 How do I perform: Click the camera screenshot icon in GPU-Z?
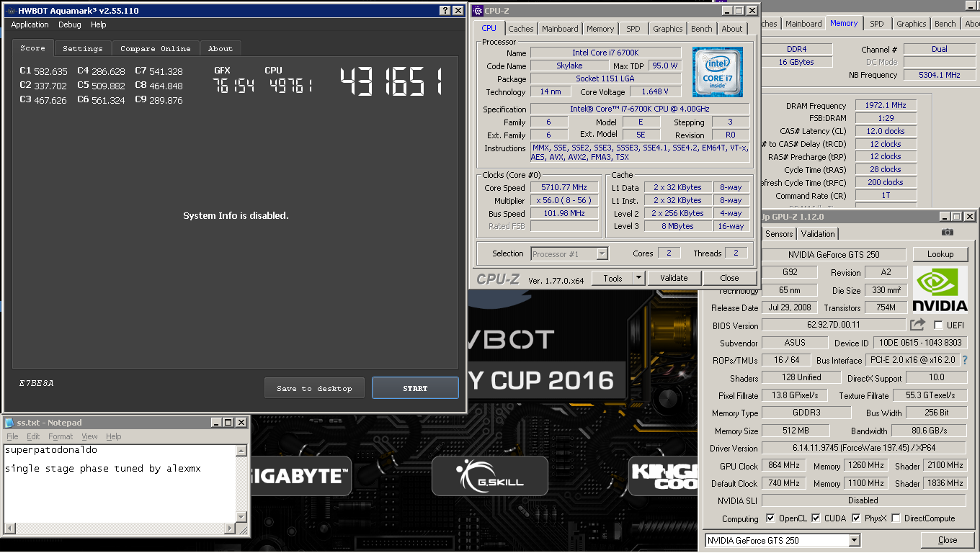(x=948, y=232)
